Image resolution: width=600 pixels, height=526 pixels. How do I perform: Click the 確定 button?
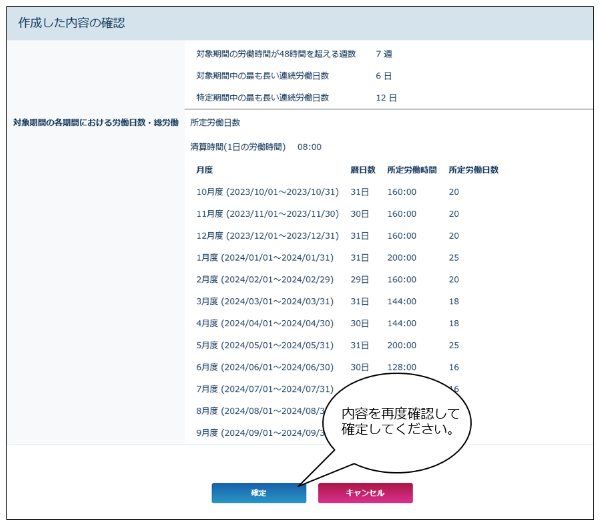[258, 493]
